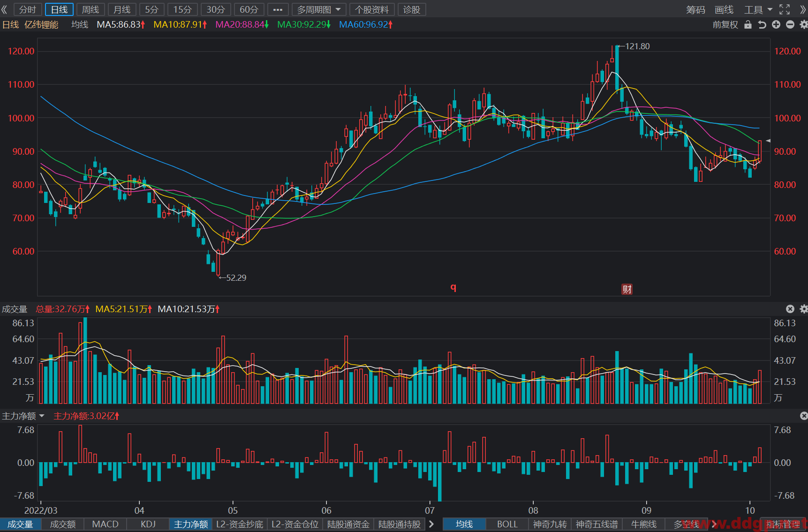
Task: Select 日线 daily chart period
Action: click(x=59, y=9)
